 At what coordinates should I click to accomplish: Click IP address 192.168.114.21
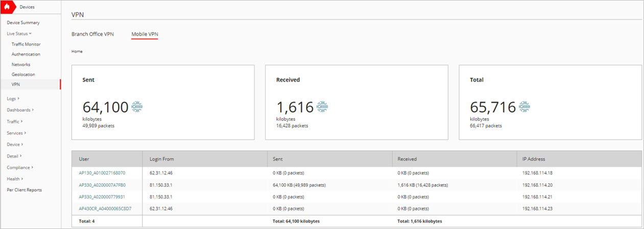coord(538,196)
